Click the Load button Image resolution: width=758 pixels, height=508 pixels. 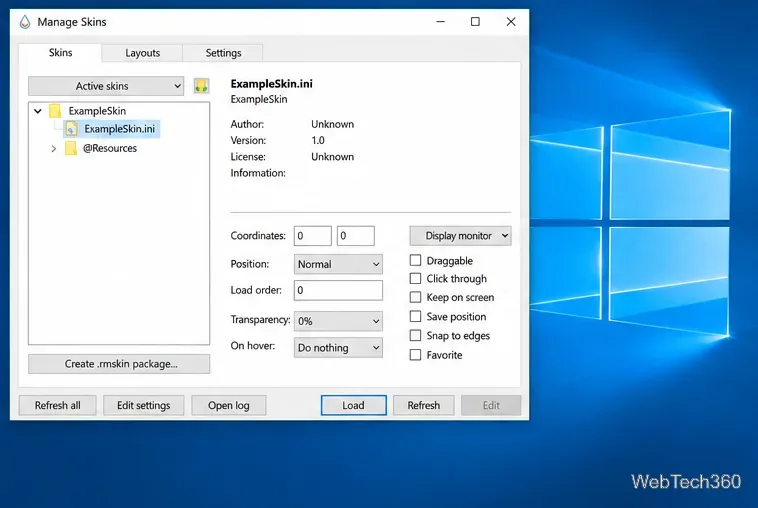(x=353, y=405)
